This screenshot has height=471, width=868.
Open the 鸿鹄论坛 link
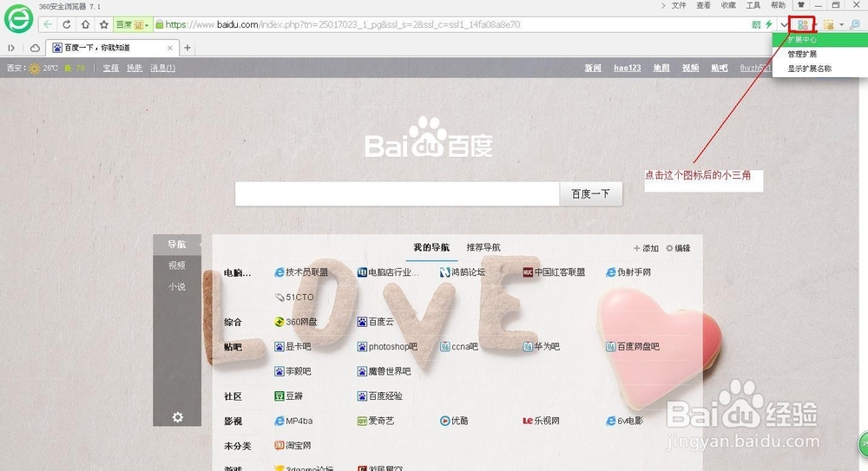click(x=463, y=272)
